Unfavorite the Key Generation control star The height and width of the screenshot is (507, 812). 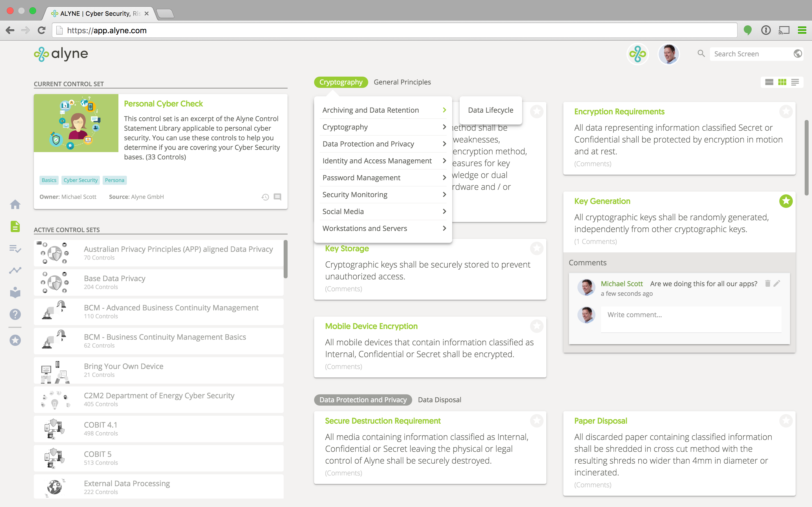click(785, 201)
